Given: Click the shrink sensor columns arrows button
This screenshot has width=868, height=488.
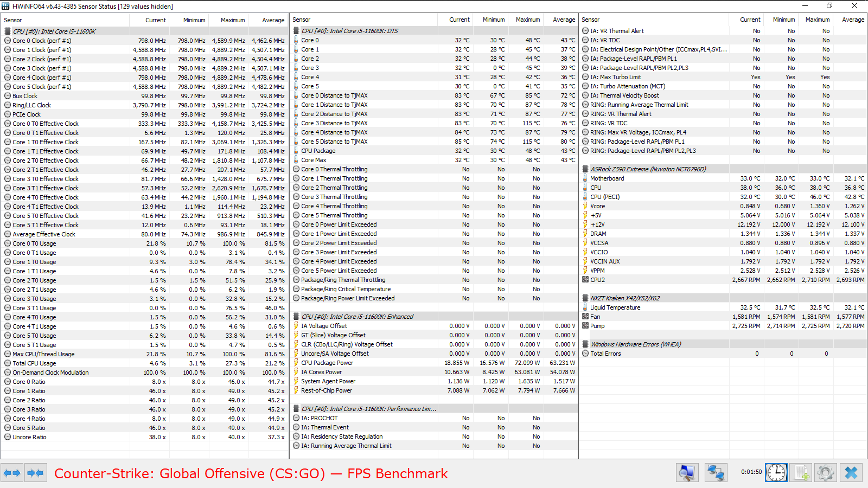Looking at the screenshot, I should point(35,473).
